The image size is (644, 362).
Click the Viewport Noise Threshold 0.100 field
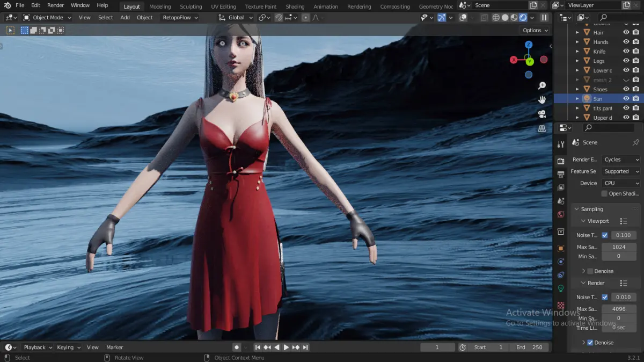(623, 235)
